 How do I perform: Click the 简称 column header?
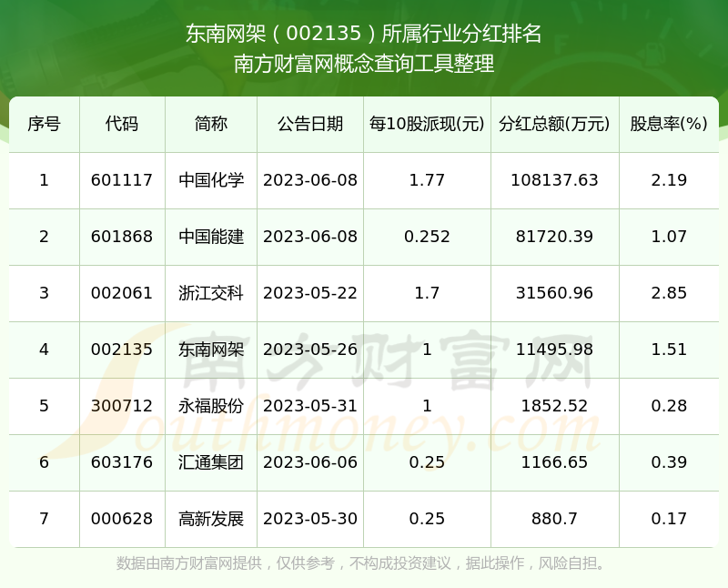(x=211, y=124)
